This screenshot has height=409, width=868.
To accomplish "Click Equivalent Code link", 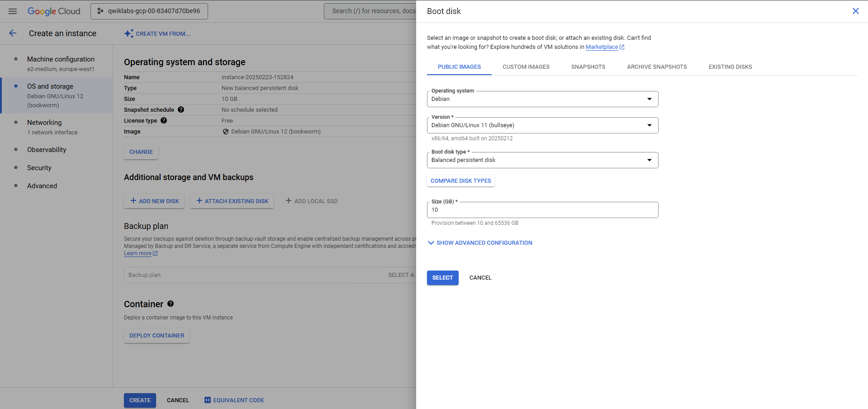I will point(234,400).
